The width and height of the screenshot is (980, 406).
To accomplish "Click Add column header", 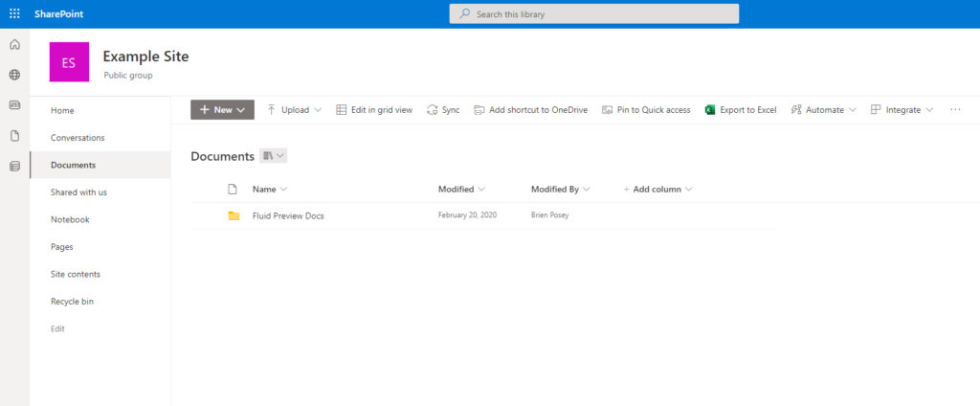I will coord(658,189).
